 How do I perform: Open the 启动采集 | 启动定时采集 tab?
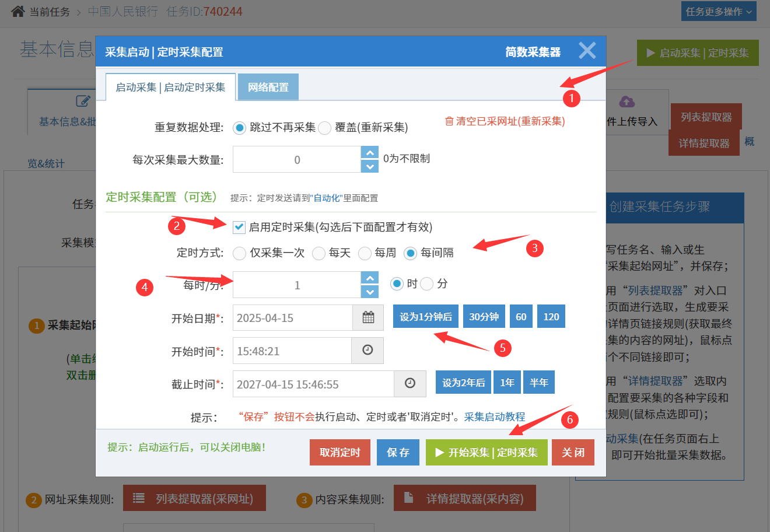pyautogui.click(x=170, y=87)
